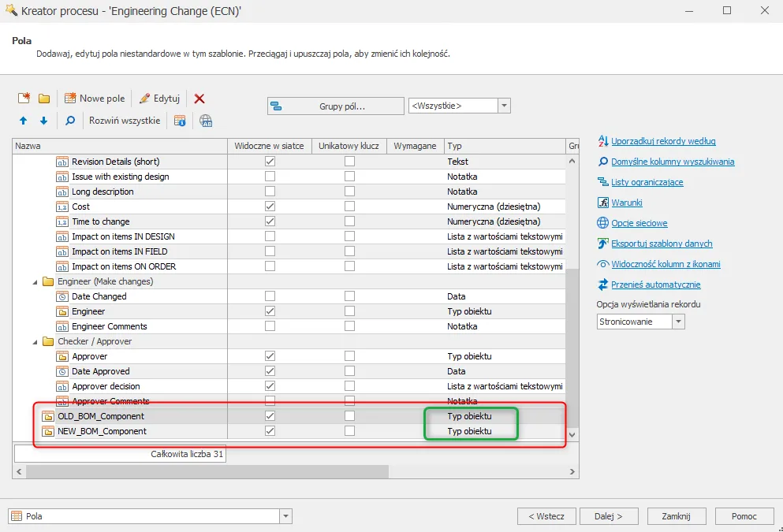Uncheck Widoczne w siatce for Revision Details
The image size is (783, 532).
point(270,162)
